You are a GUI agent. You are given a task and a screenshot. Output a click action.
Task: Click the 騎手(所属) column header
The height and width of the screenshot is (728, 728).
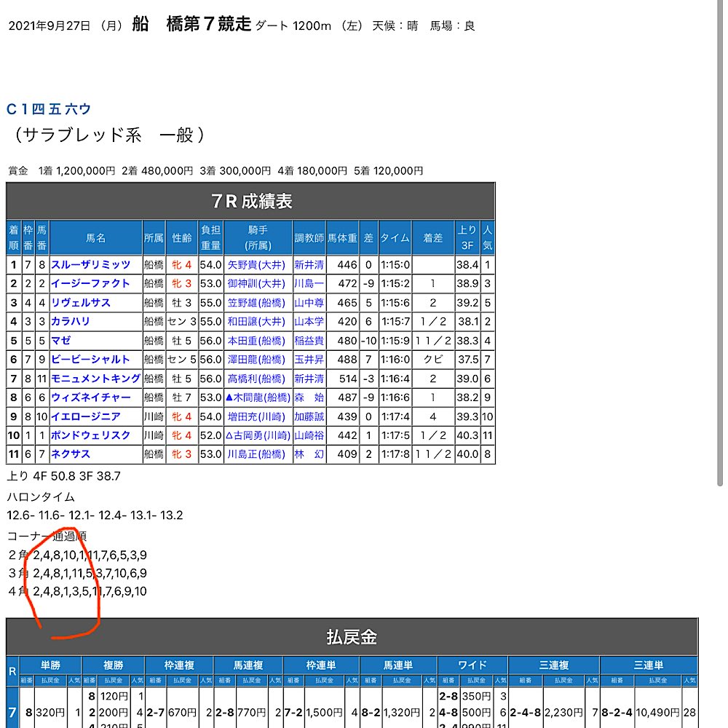pyautogui.click(x=258, y=238)
